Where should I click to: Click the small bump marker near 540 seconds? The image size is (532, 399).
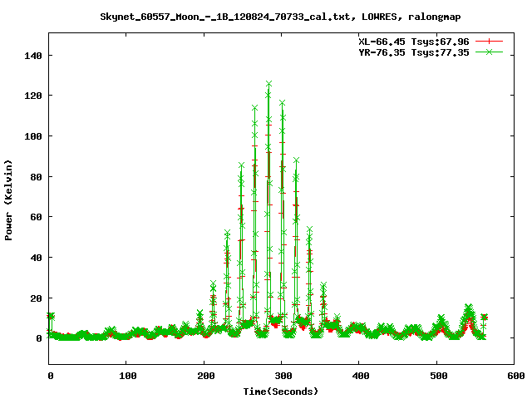click(469, 307)
